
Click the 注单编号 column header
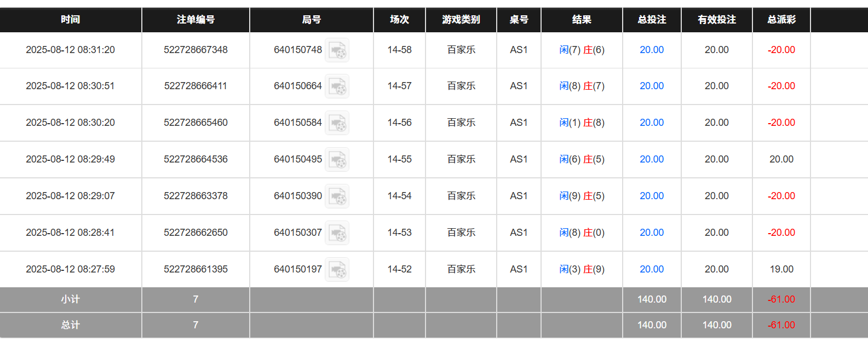196,20
